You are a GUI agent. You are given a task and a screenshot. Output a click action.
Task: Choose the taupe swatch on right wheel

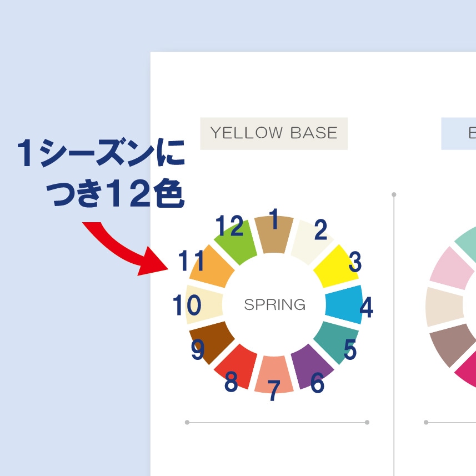pos(452,344)
